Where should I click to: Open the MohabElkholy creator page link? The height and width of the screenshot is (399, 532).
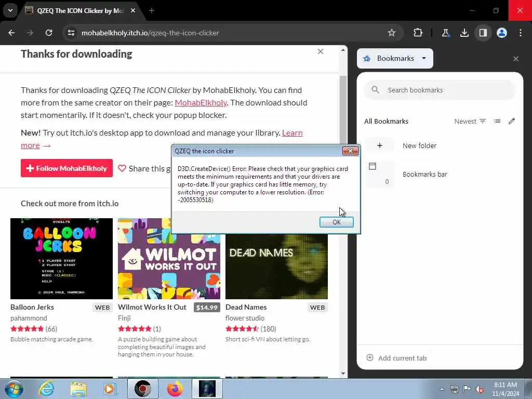click(201, 103)
